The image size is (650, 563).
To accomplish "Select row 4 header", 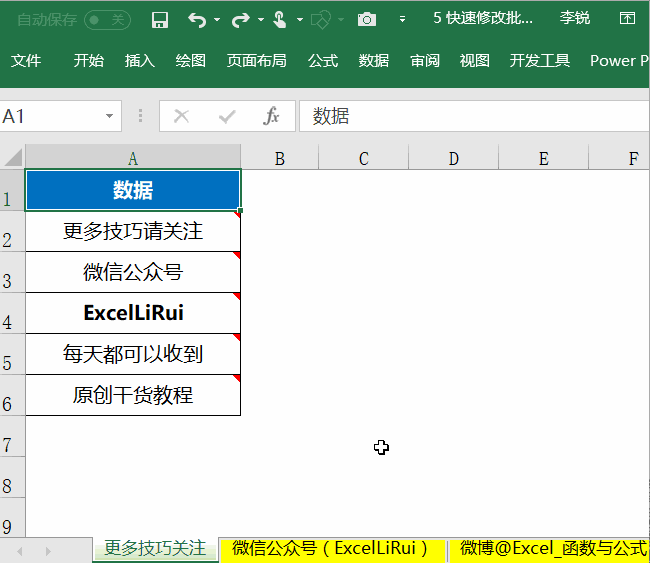I will (12, 313).
